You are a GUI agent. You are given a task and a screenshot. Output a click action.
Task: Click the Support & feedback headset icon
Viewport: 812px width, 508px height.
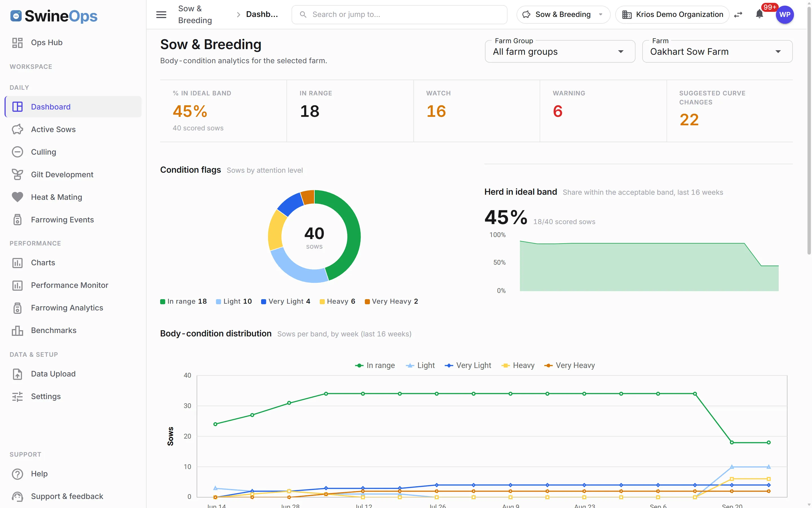17,496
